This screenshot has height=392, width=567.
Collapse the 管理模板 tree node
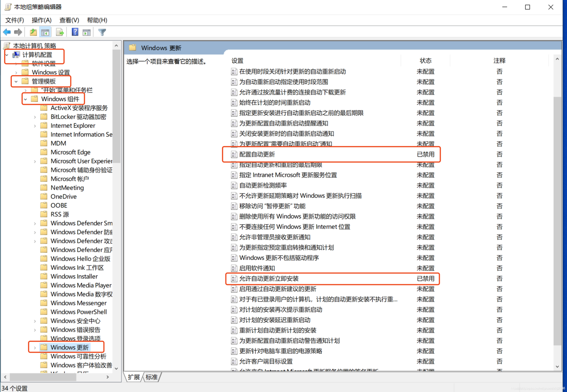pos(16,82)
